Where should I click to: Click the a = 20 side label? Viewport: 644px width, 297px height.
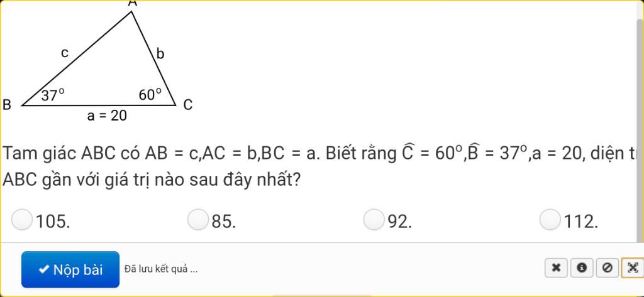coord(107,116)
